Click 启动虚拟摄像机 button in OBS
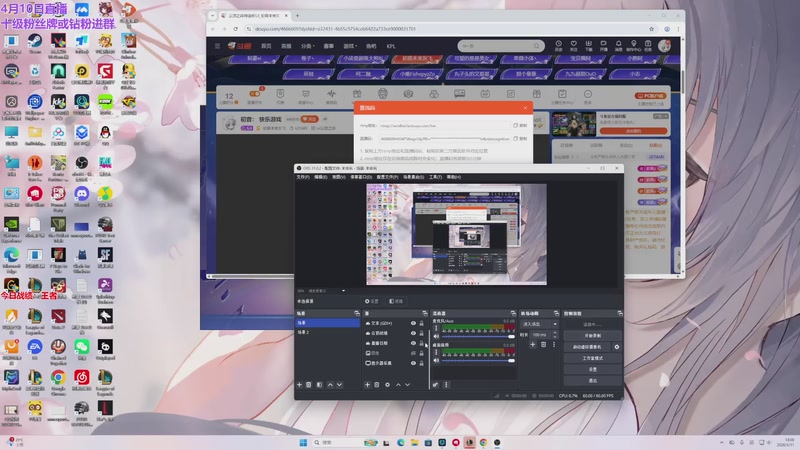Screen dimensions: 800x450 click(x=587, y=347)
